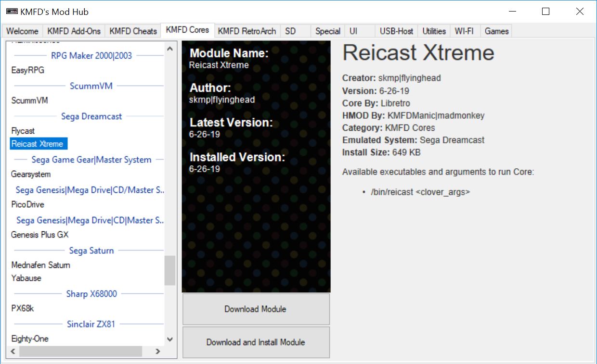The width and height of the screenshot is (597, 364).
Task: Click the Download Module button
Action: [x=256, y=309]
